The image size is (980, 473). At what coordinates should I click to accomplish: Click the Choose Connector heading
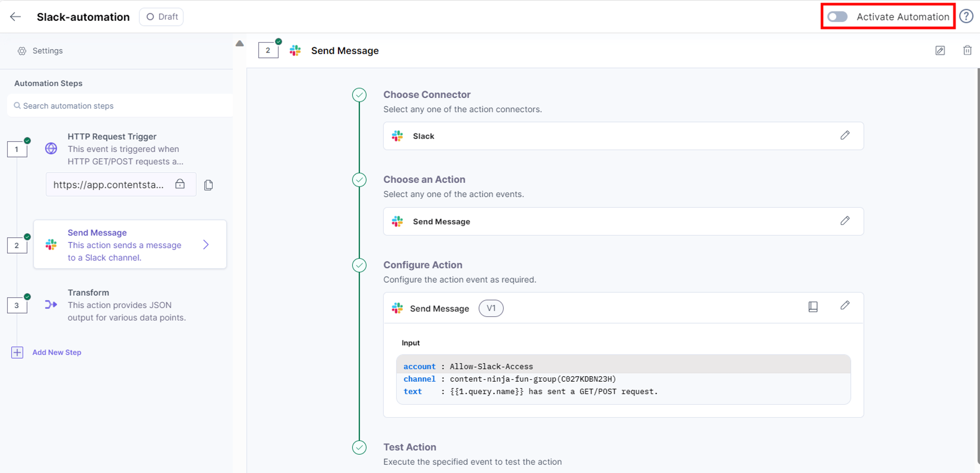pos(427,95)
